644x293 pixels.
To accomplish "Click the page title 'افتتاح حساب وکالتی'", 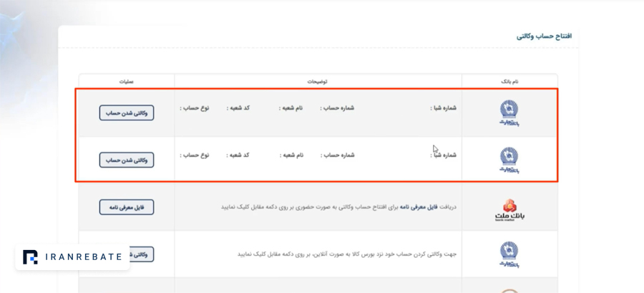I will (544, 36).
